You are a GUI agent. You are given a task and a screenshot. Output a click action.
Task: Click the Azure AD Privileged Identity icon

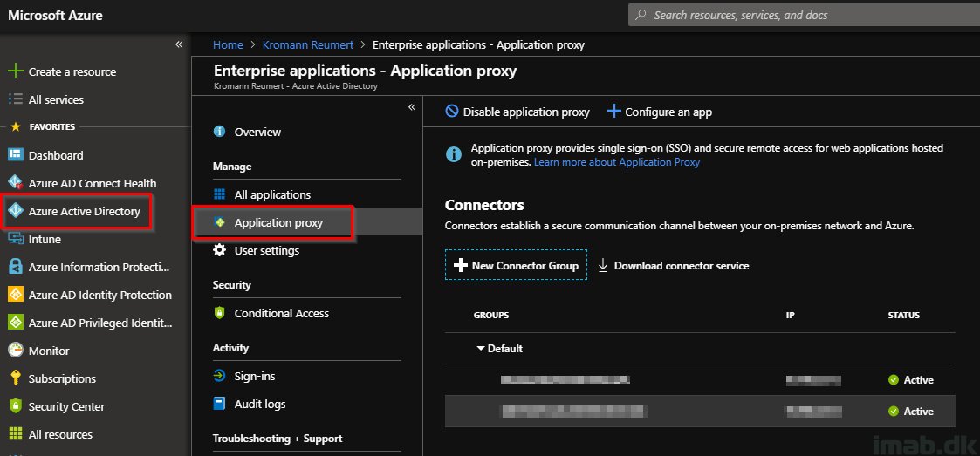point(15,323)
